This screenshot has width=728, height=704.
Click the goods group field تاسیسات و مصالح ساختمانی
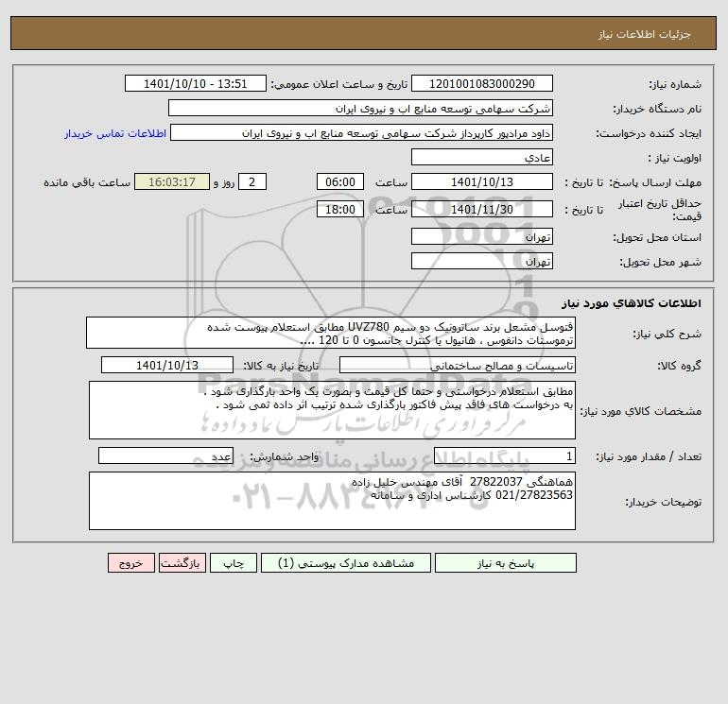(x=458, y=365)
